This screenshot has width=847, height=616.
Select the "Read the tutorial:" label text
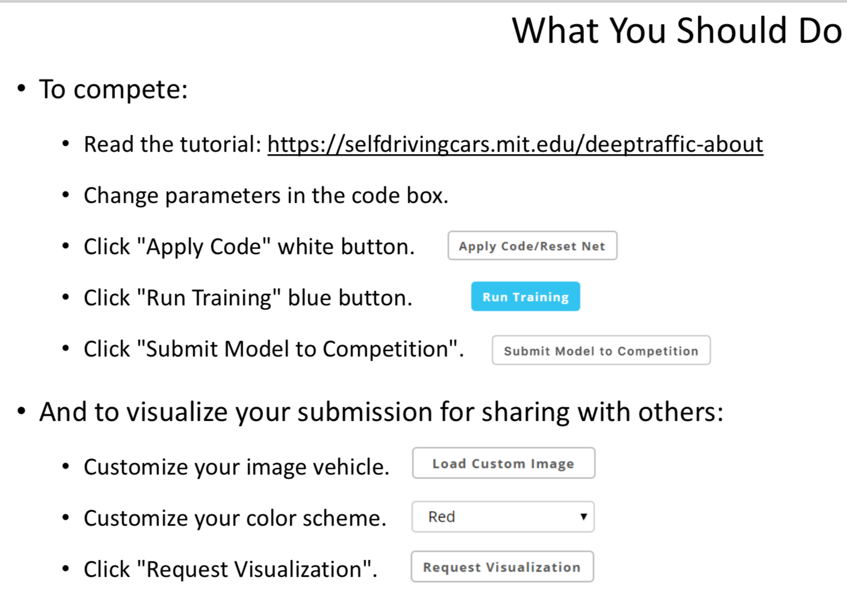(173, 145)
